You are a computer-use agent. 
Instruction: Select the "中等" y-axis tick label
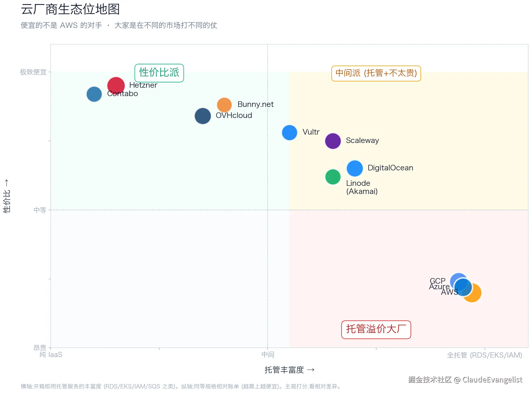[x=40, y=210]
